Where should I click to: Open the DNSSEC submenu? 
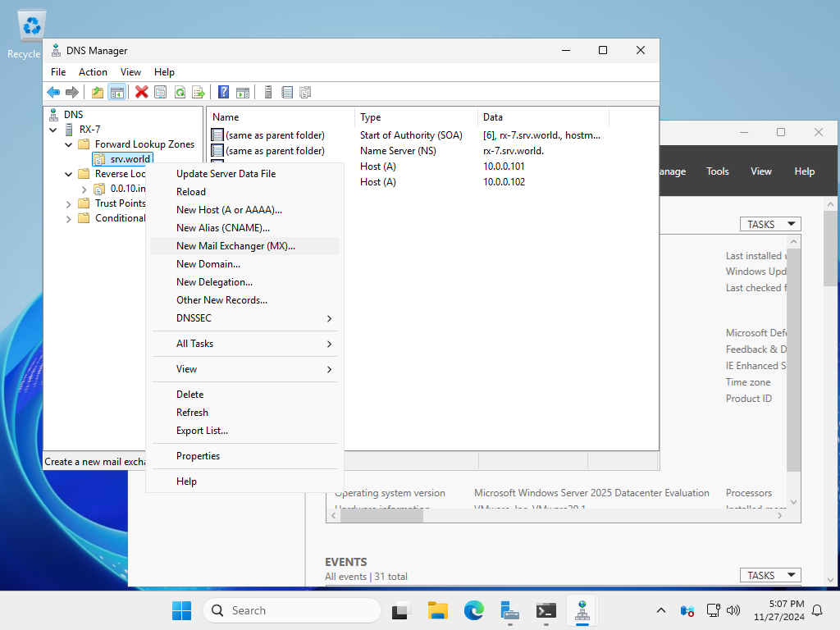[244, 318]
